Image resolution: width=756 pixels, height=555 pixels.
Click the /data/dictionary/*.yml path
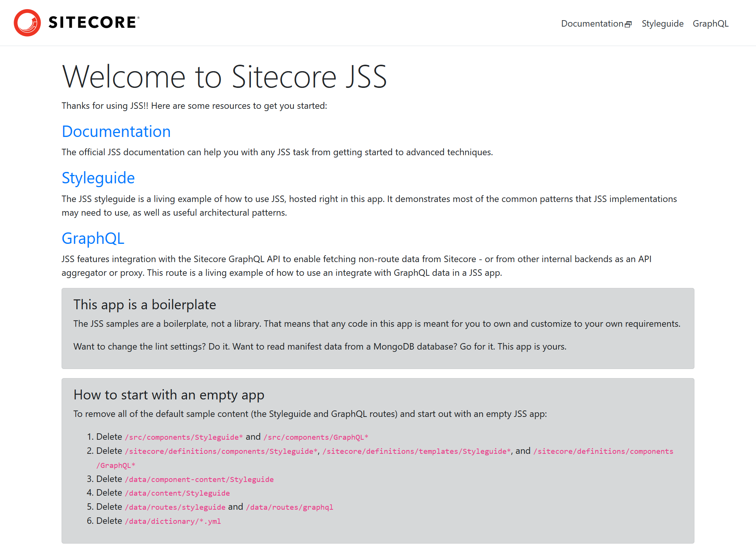click(x=173, y=522)
